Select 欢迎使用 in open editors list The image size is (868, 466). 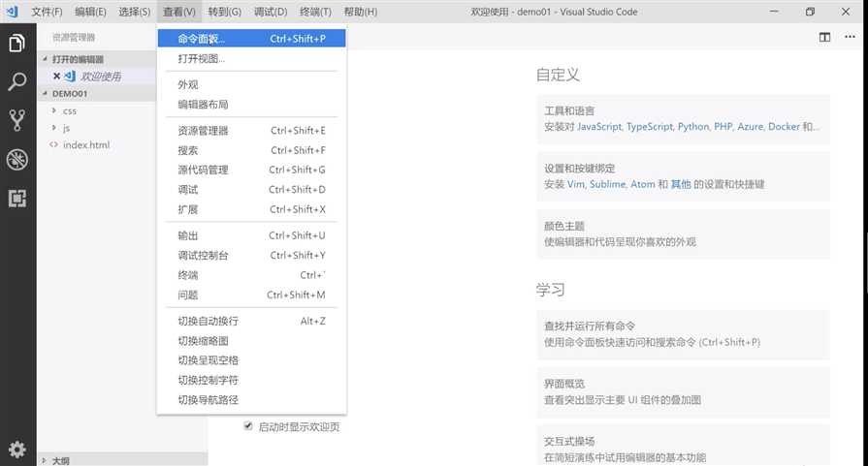point(101,77)
